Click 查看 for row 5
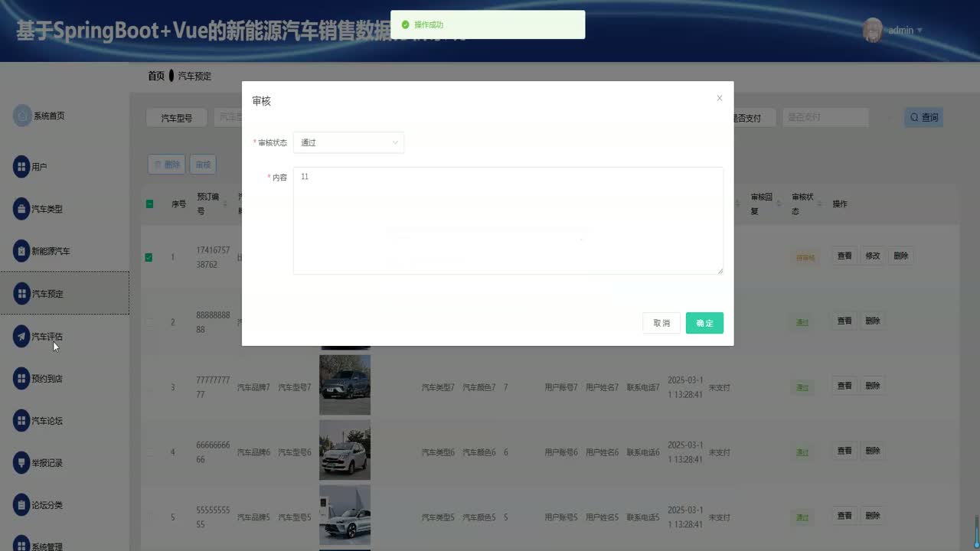Image resolution: width=980 pixels, height=551 pixels. point(844,516)
